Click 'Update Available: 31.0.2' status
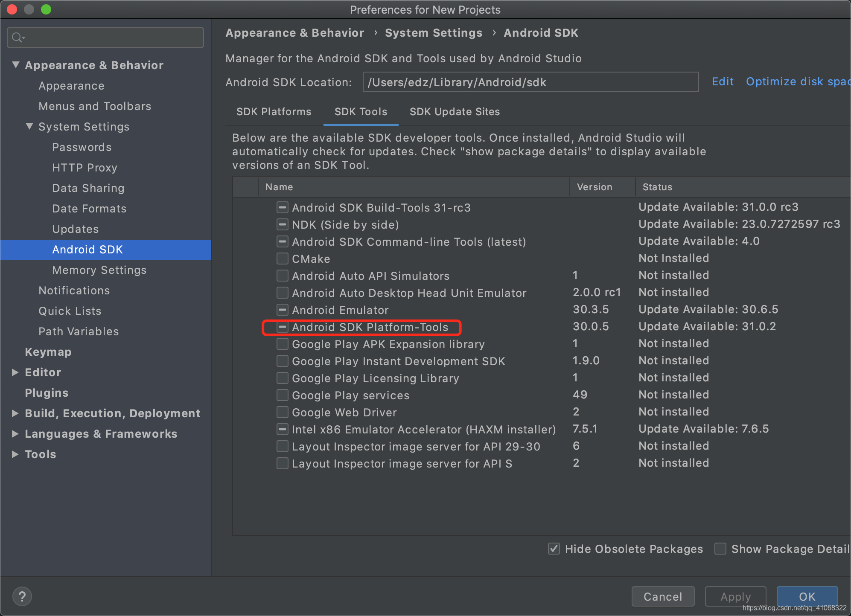This screenshot has width=851, height=616. pyautogui.click(x=707, y=326)
